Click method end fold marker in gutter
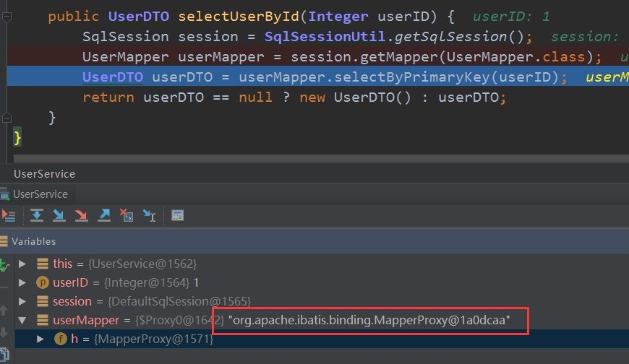This screenshot has height=364, width=629. pos(7,118)
